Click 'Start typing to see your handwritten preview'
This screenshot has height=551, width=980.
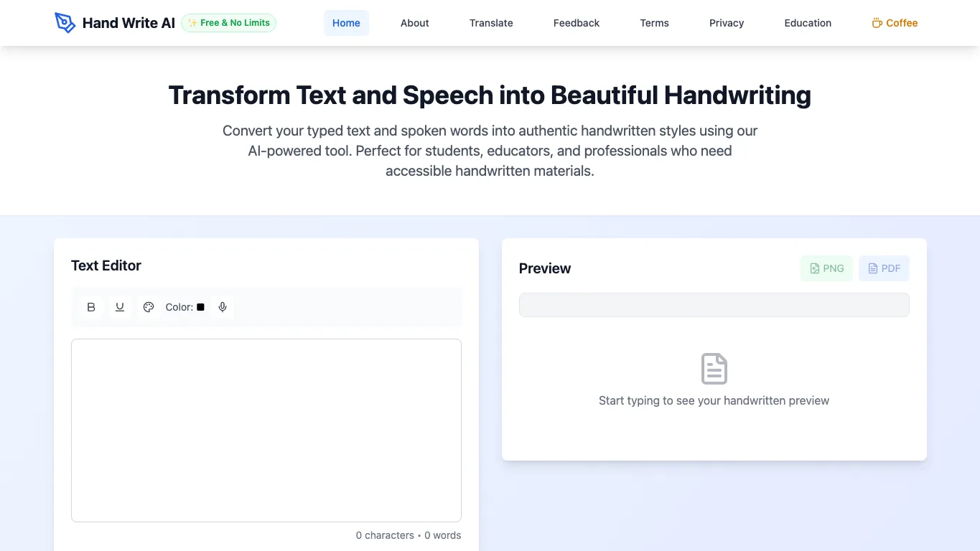714,400
